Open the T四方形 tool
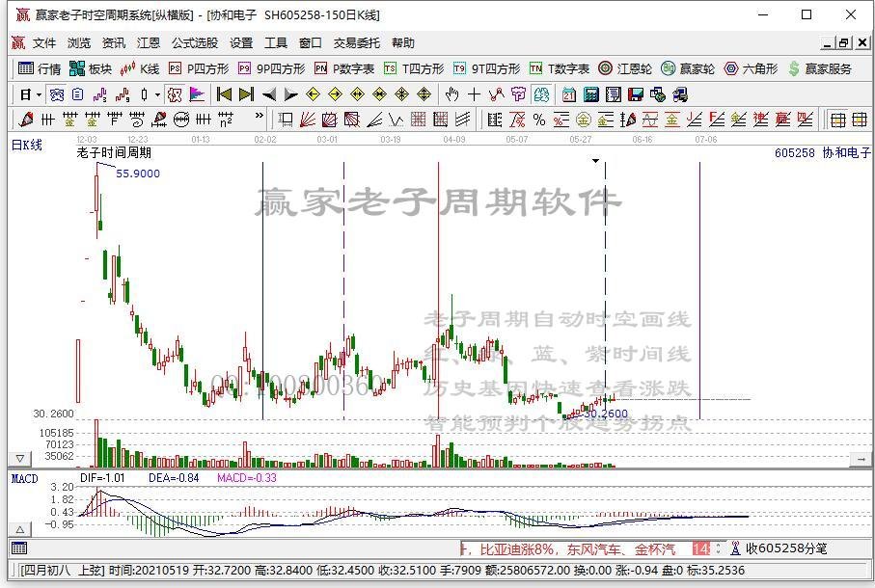 click(414, 68)
